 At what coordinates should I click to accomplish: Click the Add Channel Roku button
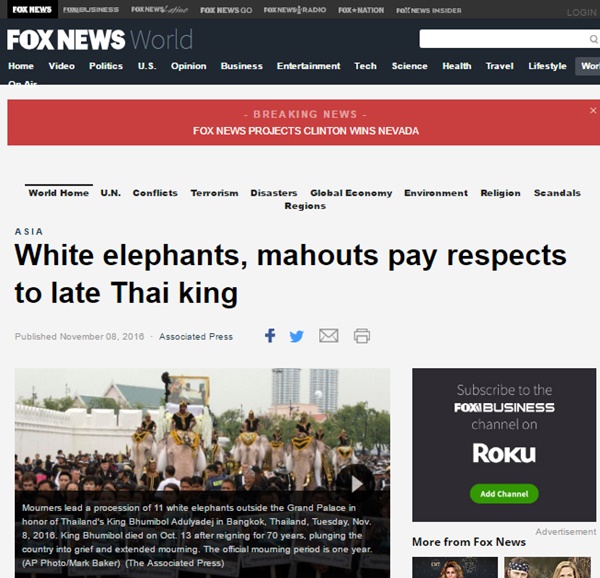coord(504,494)
